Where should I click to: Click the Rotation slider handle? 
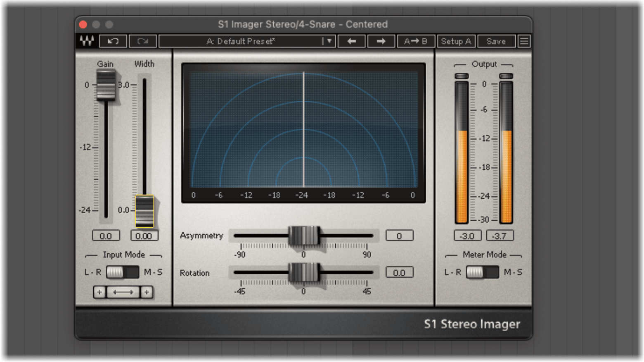[304, 273]
